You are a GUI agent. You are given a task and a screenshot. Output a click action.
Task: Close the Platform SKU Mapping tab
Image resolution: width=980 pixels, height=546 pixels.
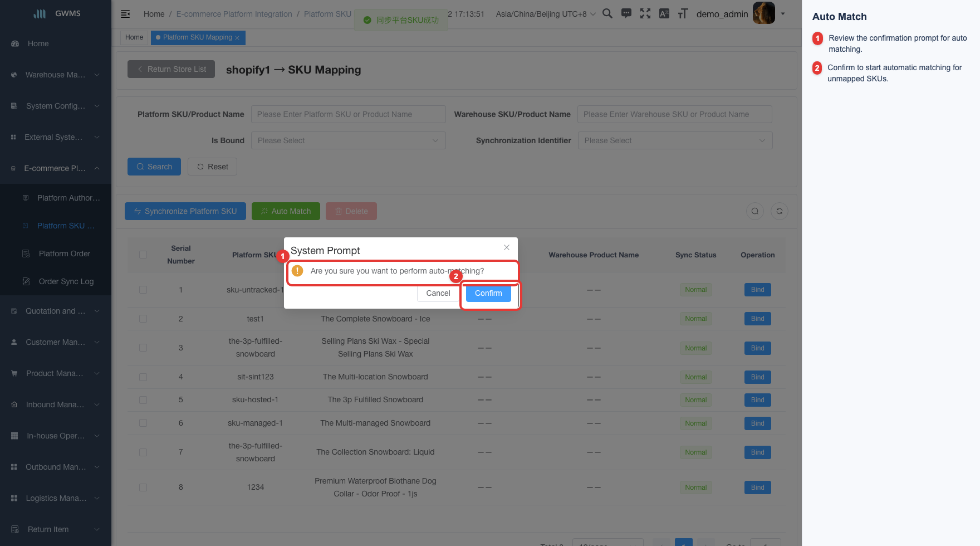tap(237, 38)
